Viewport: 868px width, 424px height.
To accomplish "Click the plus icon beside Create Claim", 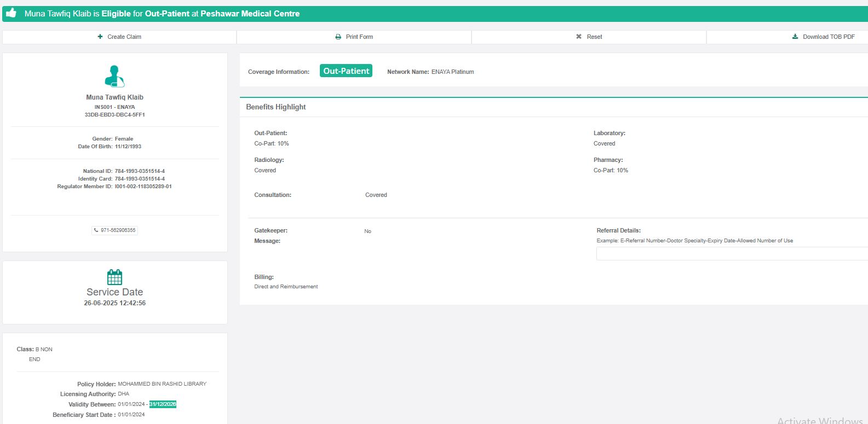I will tap(100, 37).
